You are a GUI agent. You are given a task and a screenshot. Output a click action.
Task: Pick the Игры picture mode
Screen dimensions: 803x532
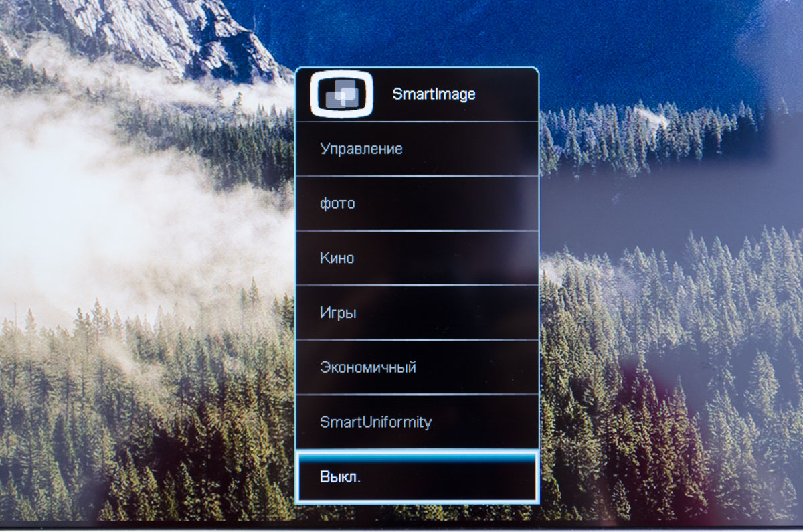tap(417, 313)
